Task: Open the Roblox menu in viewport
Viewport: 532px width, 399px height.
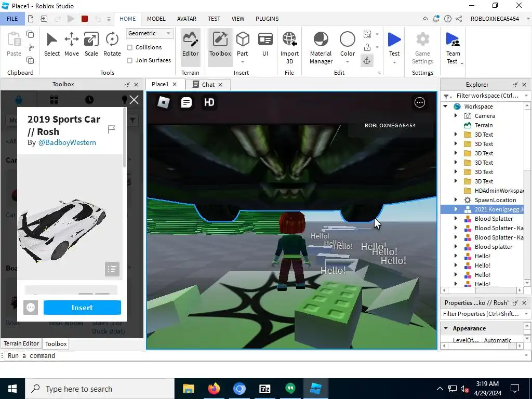Action: [164, 102]
